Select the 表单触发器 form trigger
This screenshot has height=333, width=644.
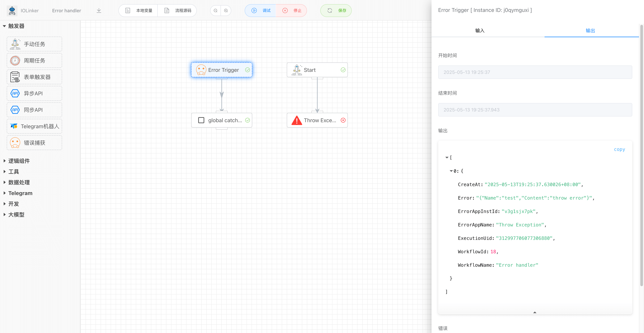(34, 77)
